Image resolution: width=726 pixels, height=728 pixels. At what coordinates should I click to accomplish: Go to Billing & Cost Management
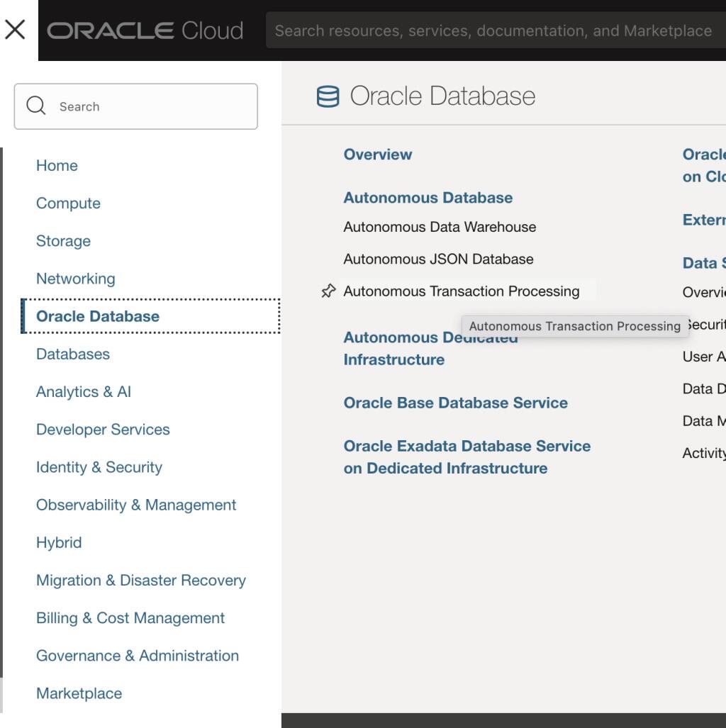click(130, 617)
